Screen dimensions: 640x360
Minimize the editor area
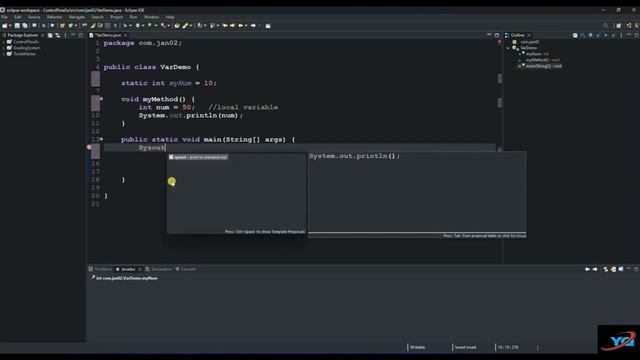489,35
